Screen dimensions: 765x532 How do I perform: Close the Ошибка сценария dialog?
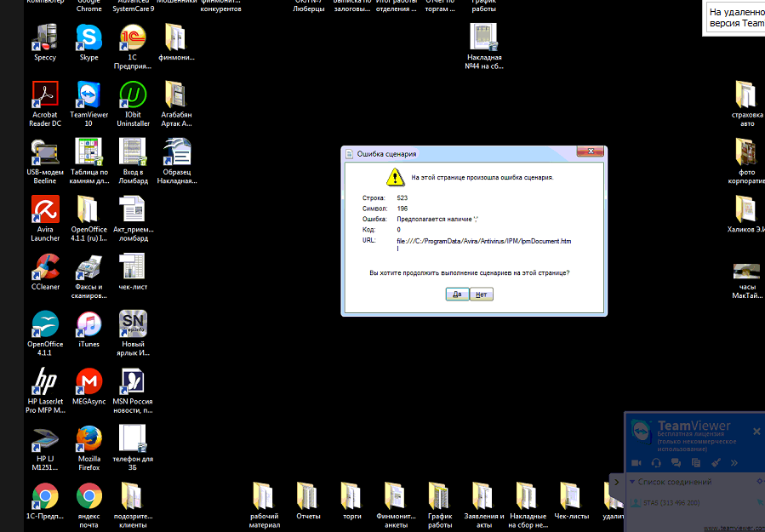pos(591,152)
